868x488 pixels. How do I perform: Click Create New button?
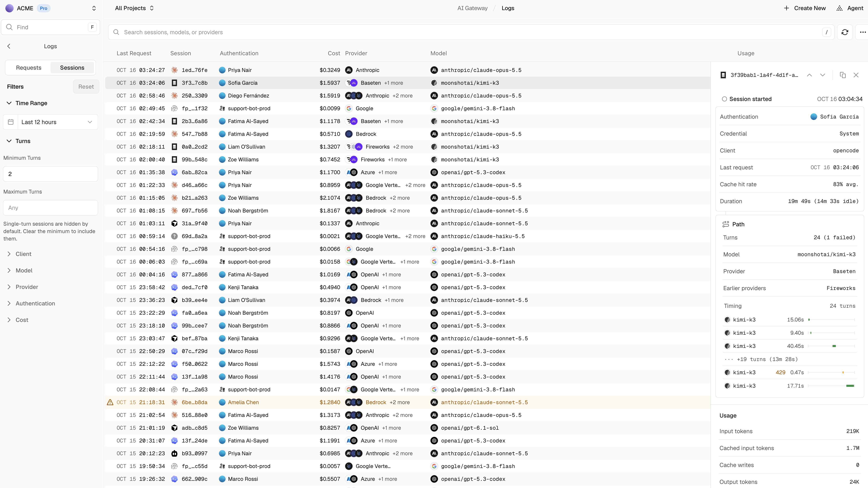[804, 8]
